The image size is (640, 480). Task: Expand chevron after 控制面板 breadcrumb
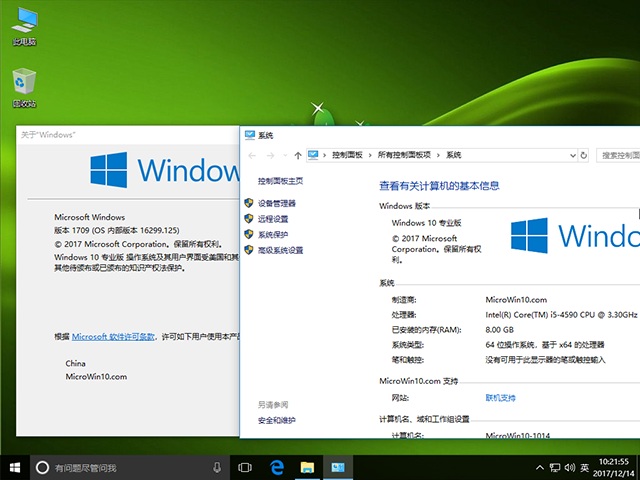point(370,156)
